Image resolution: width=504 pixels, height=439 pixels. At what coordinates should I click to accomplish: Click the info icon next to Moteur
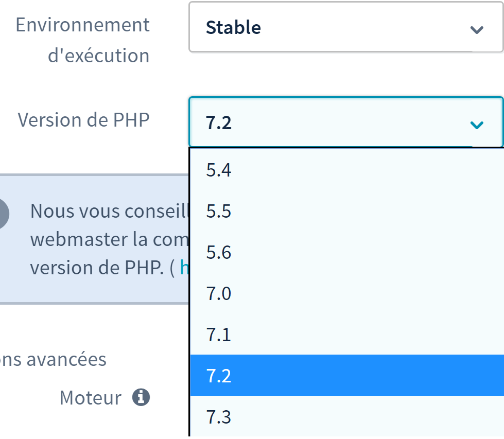click(141, 397)
